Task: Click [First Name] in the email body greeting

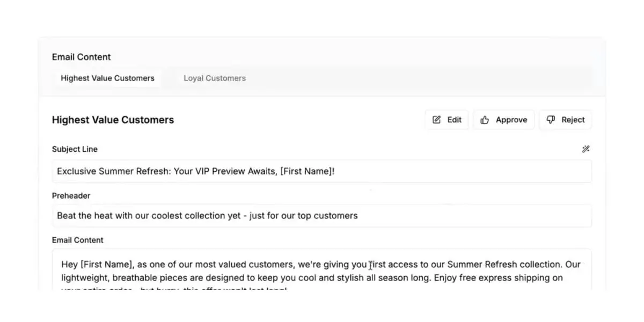Action: point(106,265)
